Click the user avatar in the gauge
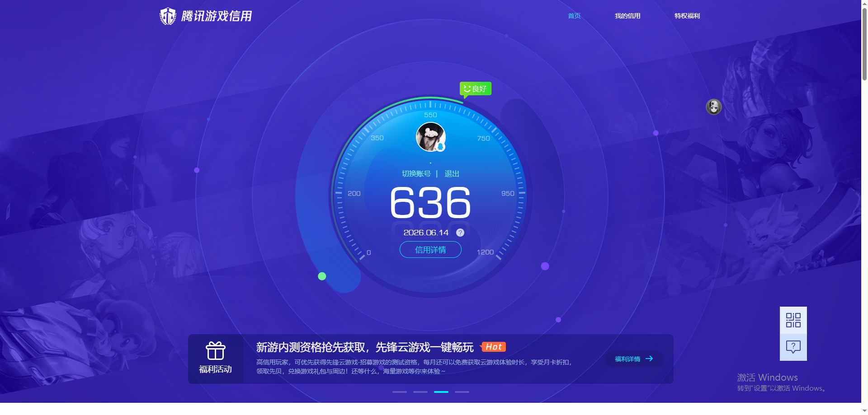The image size is (868, 415). click(431, 137)
